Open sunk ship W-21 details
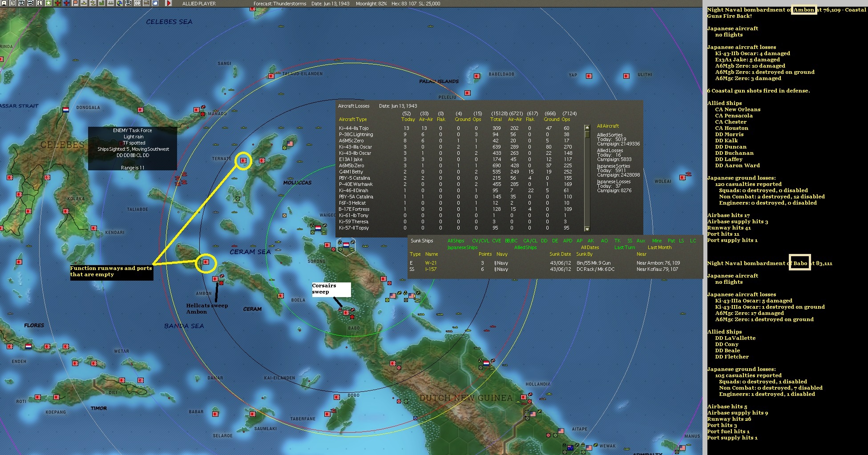 [431, 263]
